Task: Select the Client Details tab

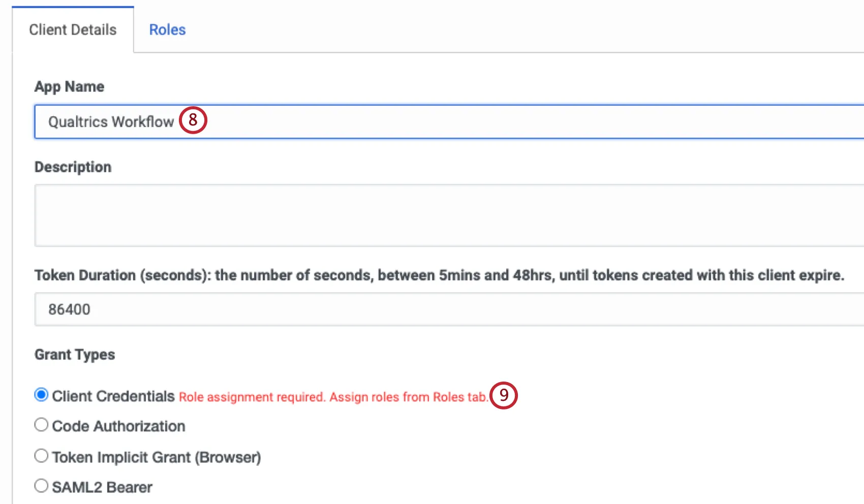Action: tap(72, 29)
